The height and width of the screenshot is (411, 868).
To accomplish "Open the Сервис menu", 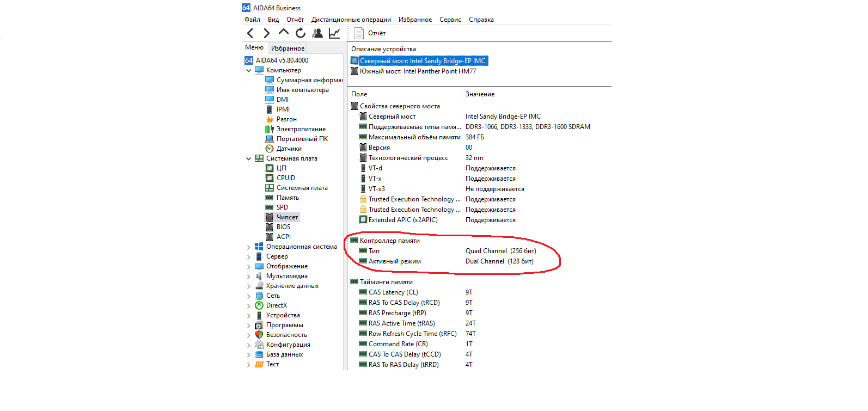I will pos(450,20).
